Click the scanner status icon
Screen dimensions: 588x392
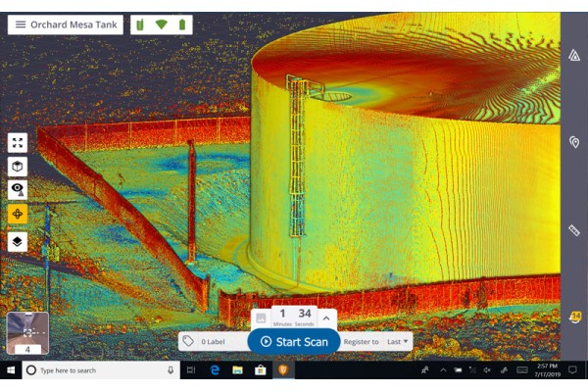point(140,24)
